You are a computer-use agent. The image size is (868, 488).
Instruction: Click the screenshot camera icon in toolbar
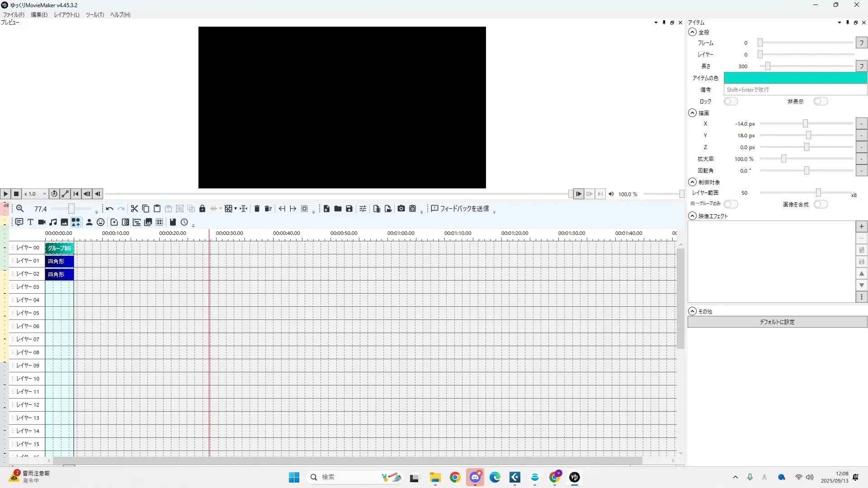pyautogui.click(x=401, y=209)
